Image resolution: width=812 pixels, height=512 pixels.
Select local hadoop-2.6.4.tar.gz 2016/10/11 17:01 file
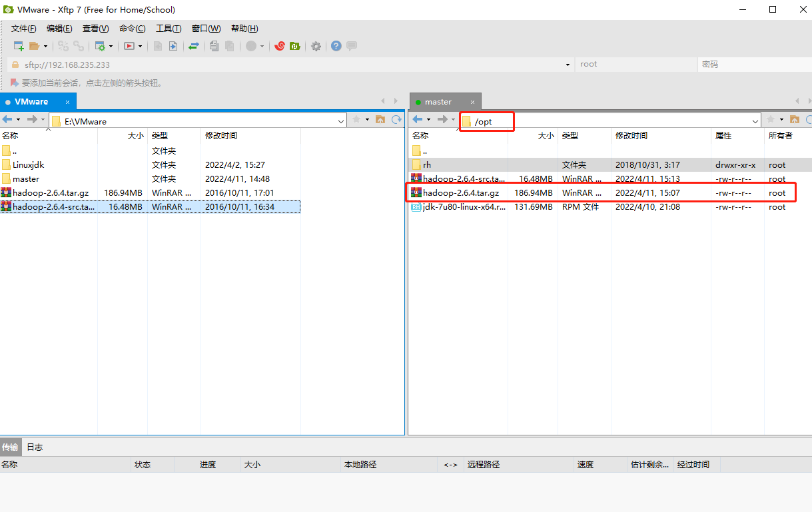[150, 192]
